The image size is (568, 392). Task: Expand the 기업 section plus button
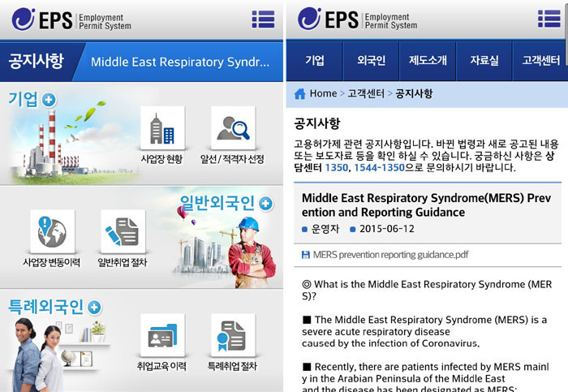point(49,100)
